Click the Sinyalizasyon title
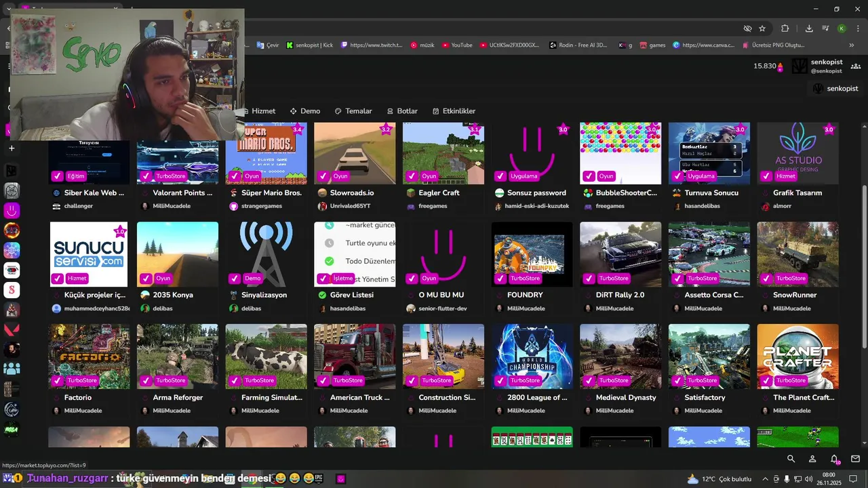Image resolution: width=868 pixels, height=488 pixels. [x=264, y=296]
